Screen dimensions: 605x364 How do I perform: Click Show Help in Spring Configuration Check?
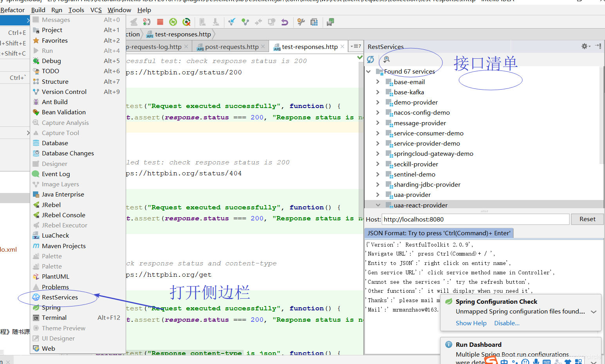click(x=471, y=323)
